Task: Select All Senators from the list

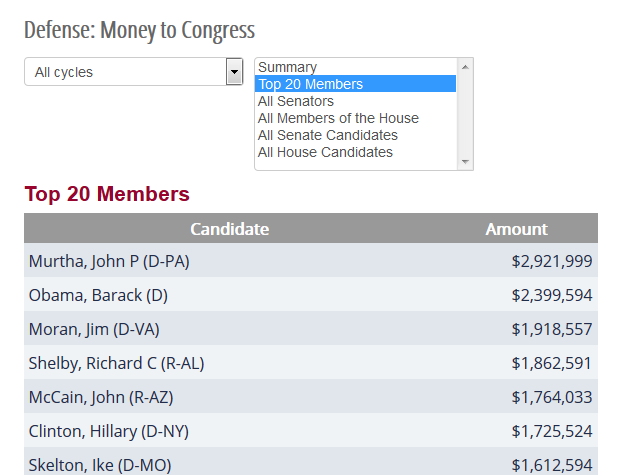Action: (x=296, y=101)
